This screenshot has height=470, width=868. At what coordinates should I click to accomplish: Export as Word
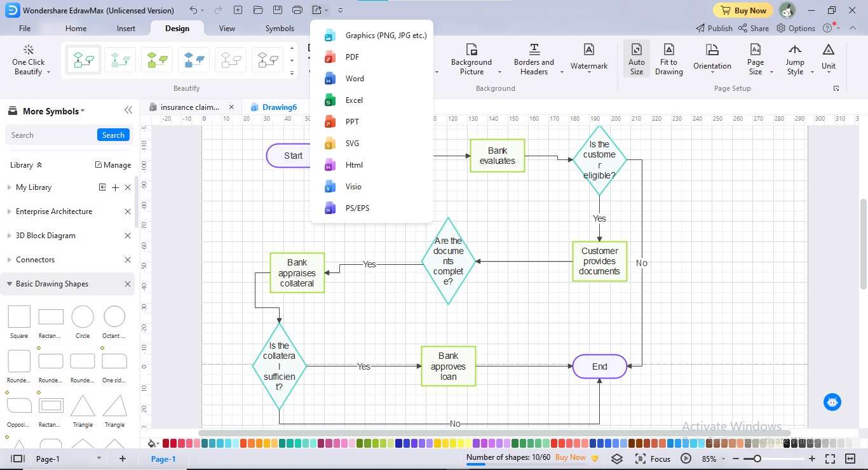tap(372, 79)
